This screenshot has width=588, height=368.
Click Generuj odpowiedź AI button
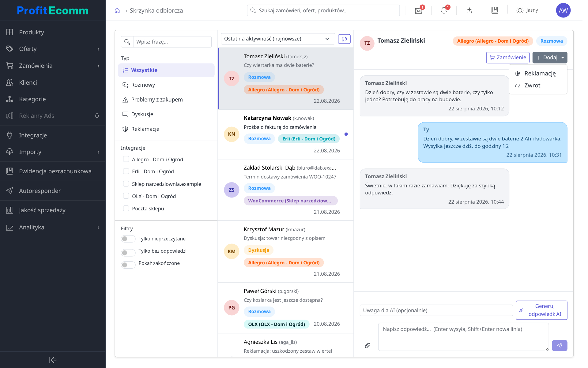(541, 310)
